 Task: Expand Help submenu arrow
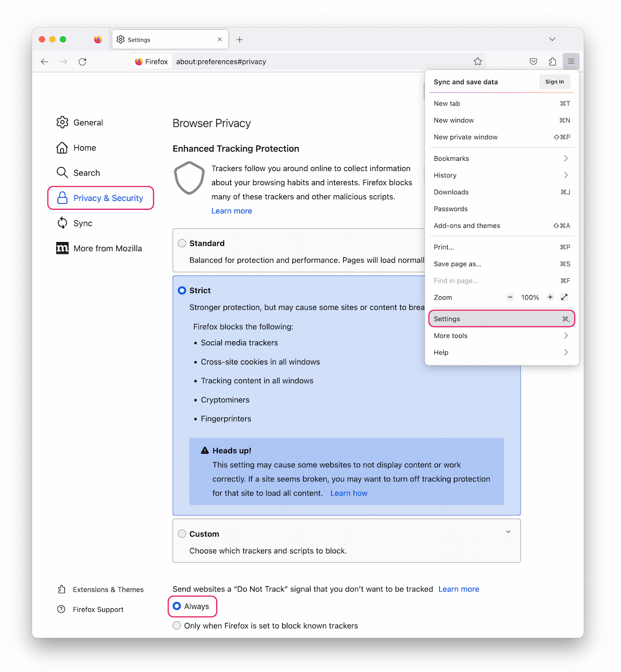566,352
